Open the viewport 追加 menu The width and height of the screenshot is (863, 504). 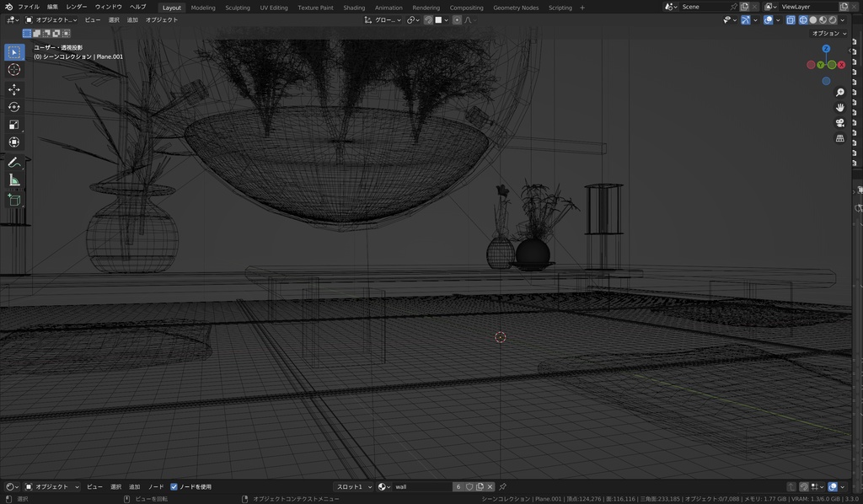[132, 20]
